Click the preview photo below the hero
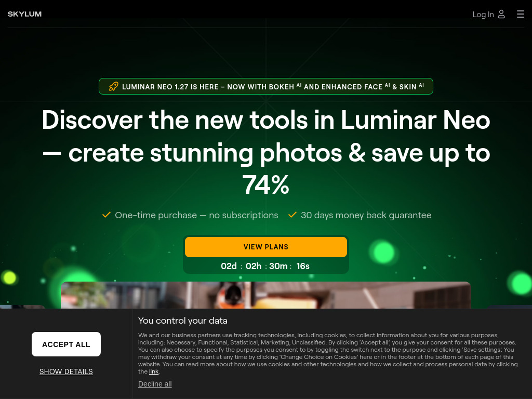 click(x=266, y=295)
